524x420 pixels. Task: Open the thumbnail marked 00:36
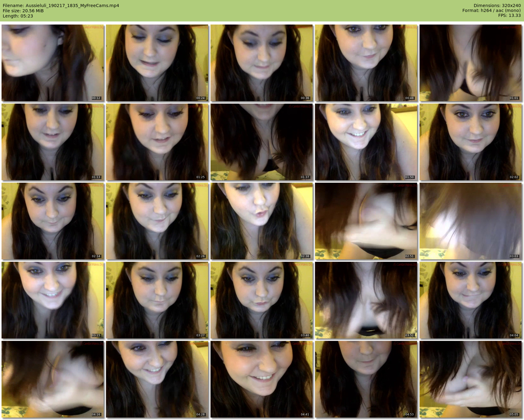point(262,63)
